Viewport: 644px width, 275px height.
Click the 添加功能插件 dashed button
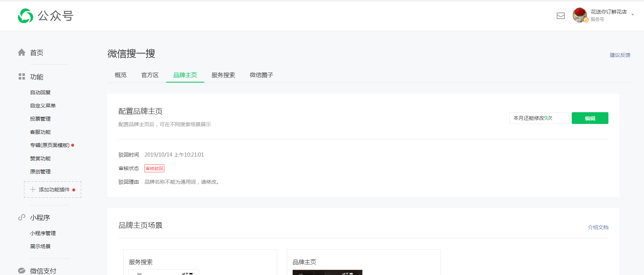coord(53,190)
